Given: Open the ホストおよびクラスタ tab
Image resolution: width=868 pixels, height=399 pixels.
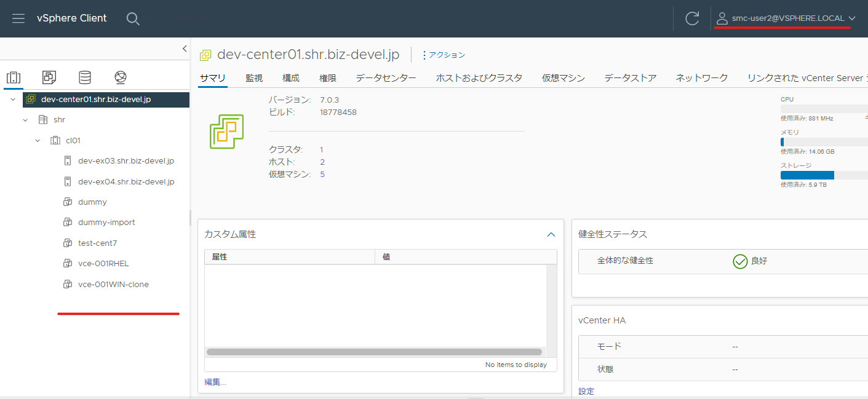Looking at the screenshot, I should 479,78.
